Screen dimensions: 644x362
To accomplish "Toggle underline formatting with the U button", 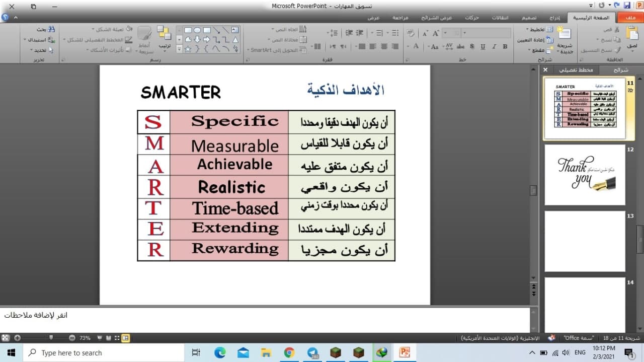I will pyautogui.click(x=483, y=46).
